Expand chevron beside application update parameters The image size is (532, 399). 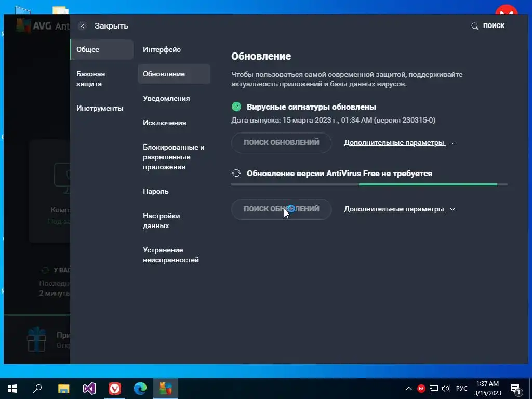[453, 209]
